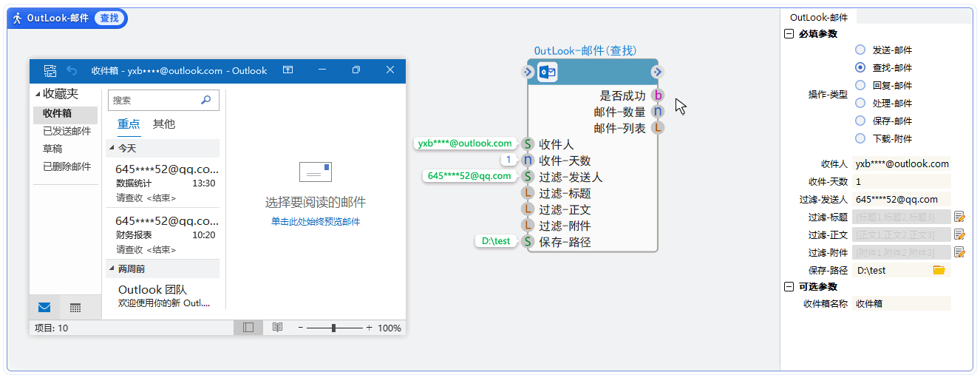
Task: Open the list editor icon for 过滤-附件
Action: (959, 252)
